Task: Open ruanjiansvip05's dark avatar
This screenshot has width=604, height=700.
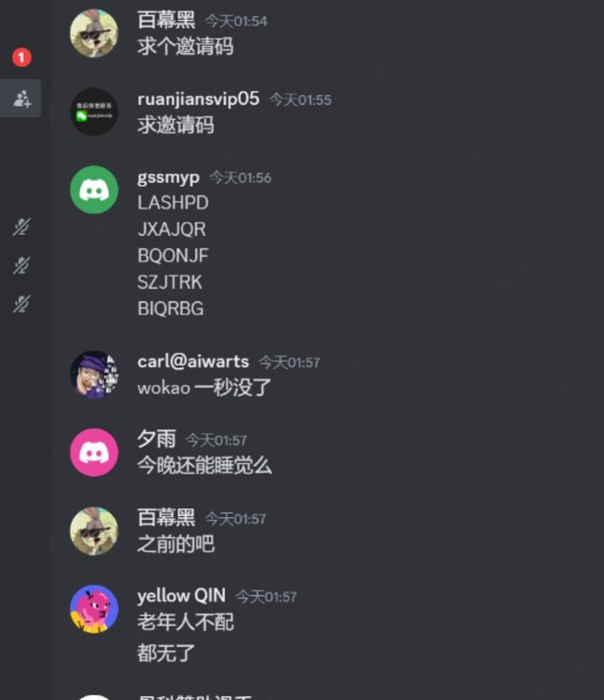Action: (x=94, y=112)
